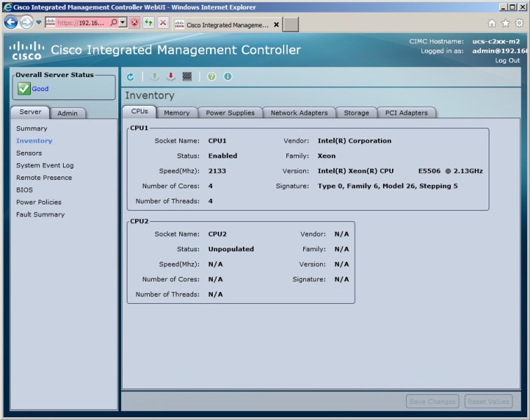Open the browser Home icon
The image size is (530, 420).
[491, 23]
